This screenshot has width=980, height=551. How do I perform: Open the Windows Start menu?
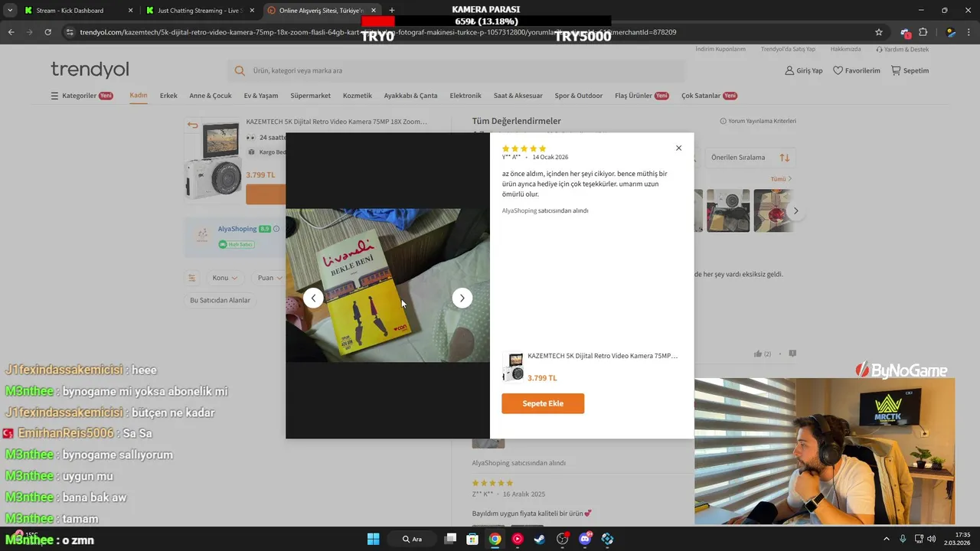373,539
